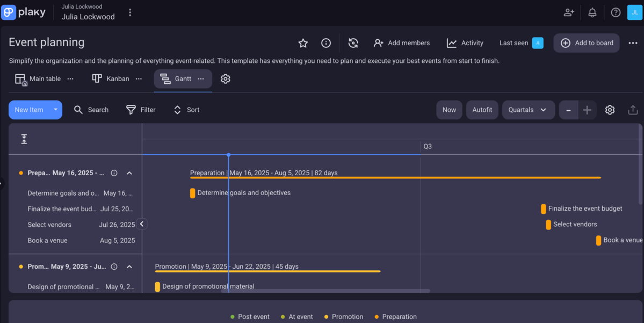Collapse all groups using the vertical collapse icon

click(24, 139)
